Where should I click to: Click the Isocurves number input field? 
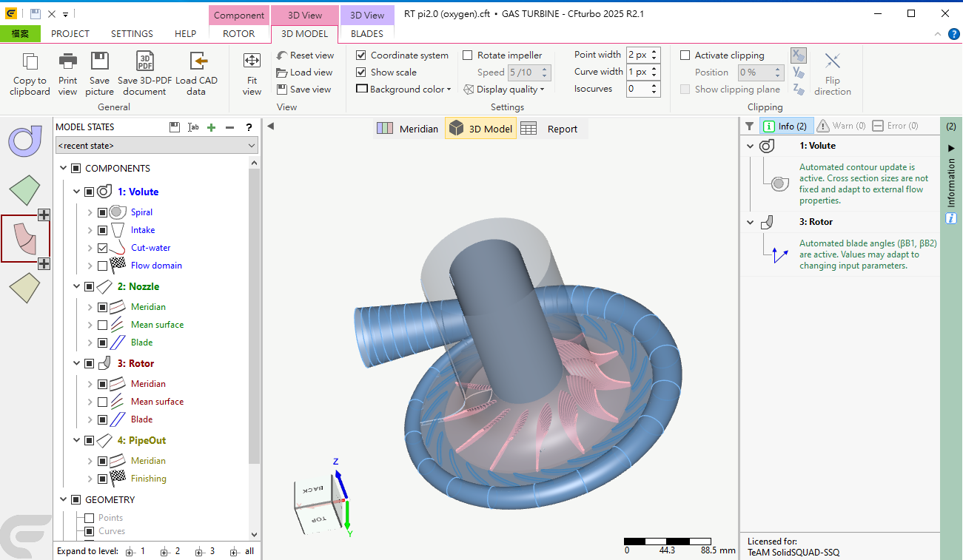pyautogui.click(x=638, y=90)
